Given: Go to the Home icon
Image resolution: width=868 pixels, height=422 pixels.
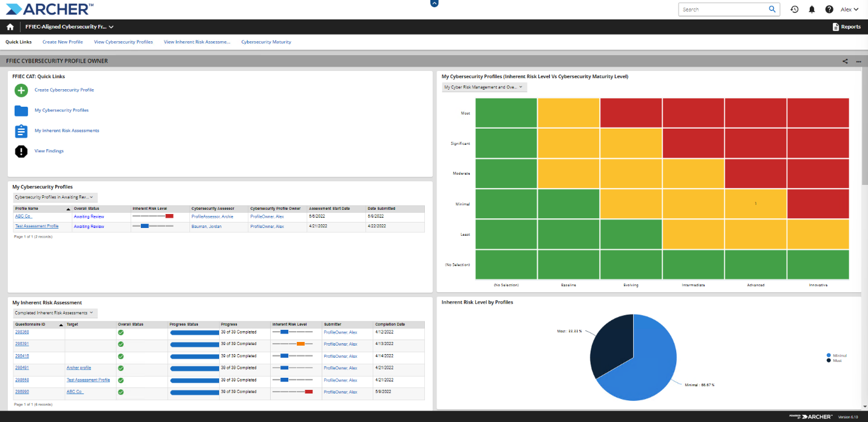Looking at the screenshot, I should tap(10, 27).
